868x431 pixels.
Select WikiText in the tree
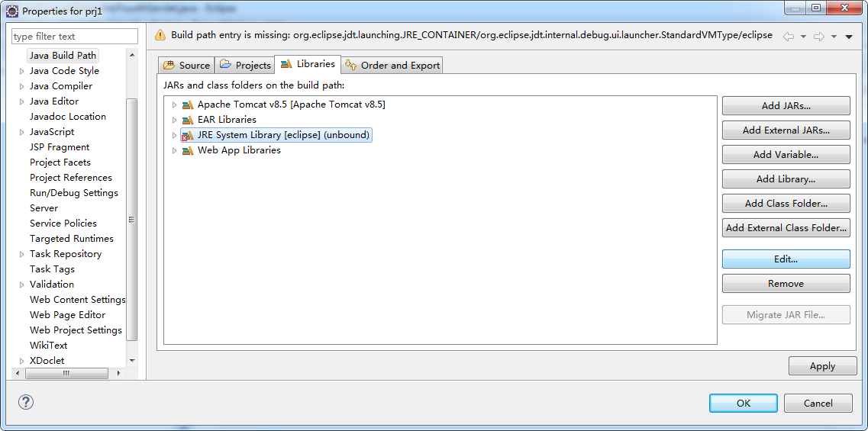coord(48,346)
